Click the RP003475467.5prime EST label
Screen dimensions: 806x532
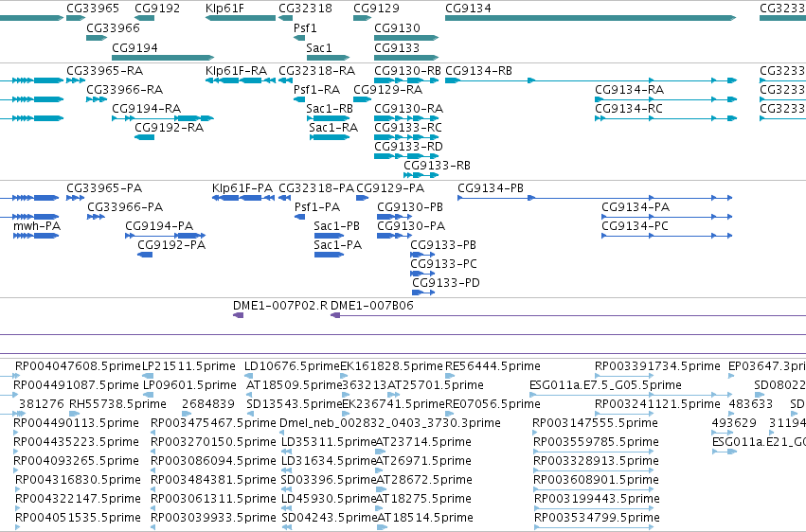coord(213,423)
